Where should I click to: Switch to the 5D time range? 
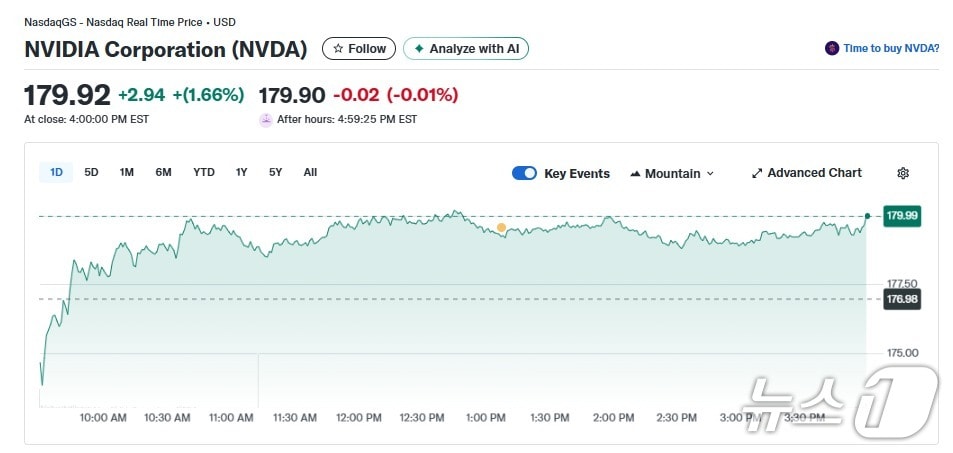[91, 172]
